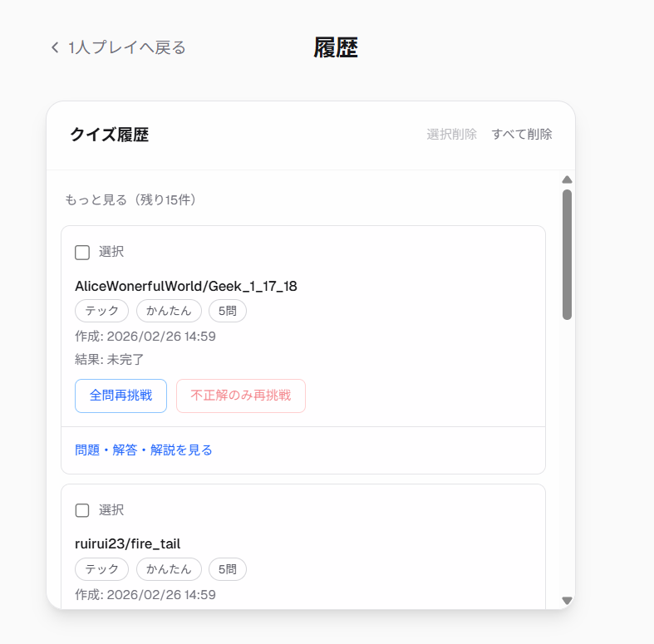This screenshot has width=654, height=644.
Task: Click the テック tag on the ruirui23/fire_tail quiz
Action: click(x=101, y=569)
